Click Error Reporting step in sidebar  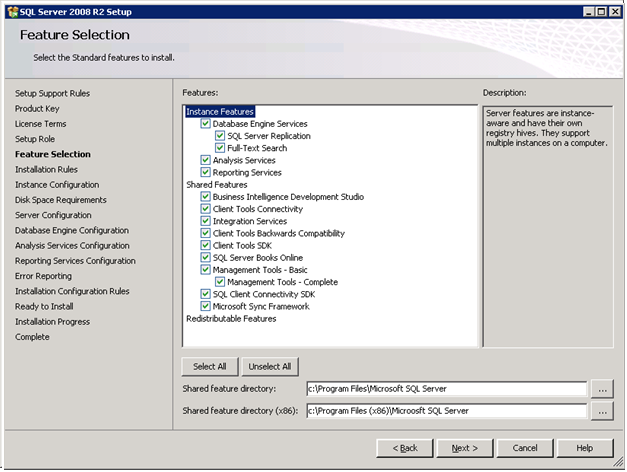coord(44,276)
